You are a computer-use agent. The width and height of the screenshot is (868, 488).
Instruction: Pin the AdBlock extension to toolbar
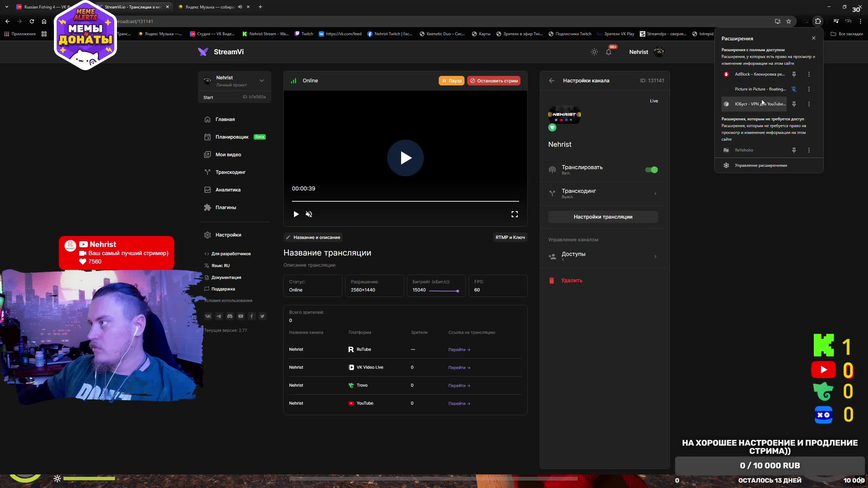pos(794,74)
